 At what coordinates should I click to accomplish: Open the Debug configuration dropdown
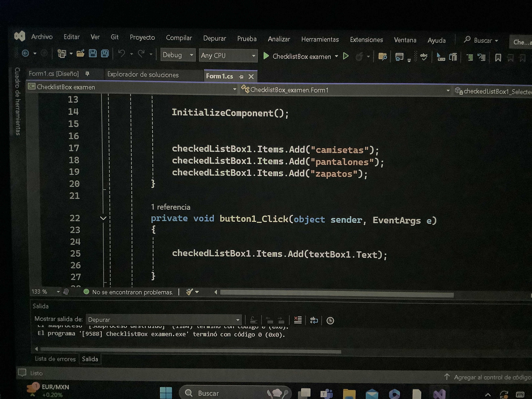pyautogui.click(x=192, y=55)
